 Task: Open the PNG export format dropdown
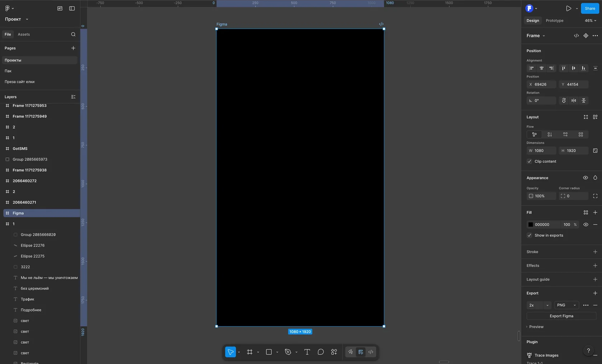coord(566,305)
